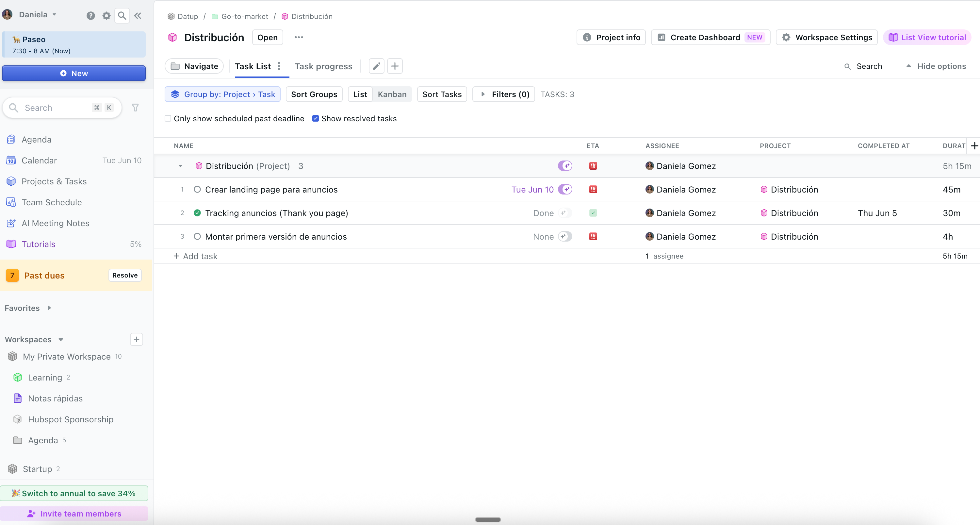The width and height of the screenshot is (980, 525).
Task: Collapse the Distribución project group
Action: coord(180,166)
